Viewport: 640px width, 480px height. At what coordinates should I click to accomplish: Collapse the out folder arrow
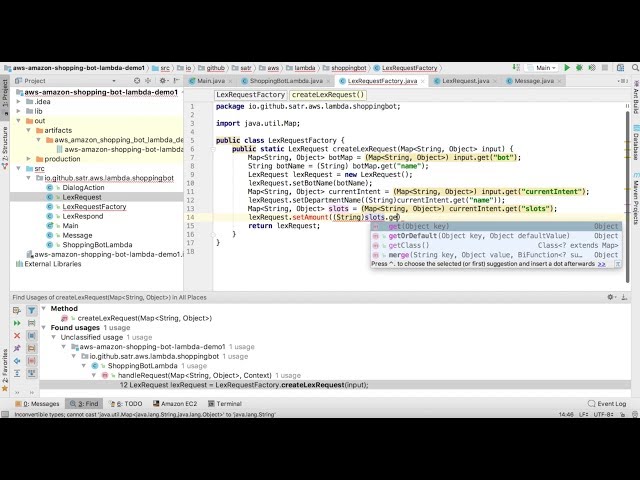(x=18, y=121)
